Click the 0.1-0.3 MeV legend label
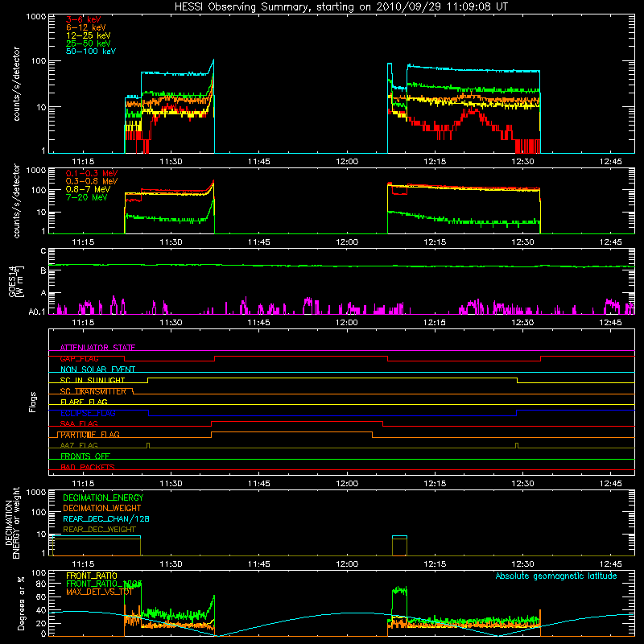644x644 pixels. 92,173
